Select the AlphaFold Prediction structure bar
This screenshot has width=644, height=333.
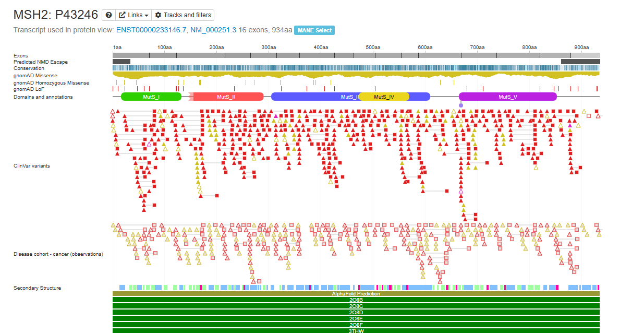click(x=356, y=294)
